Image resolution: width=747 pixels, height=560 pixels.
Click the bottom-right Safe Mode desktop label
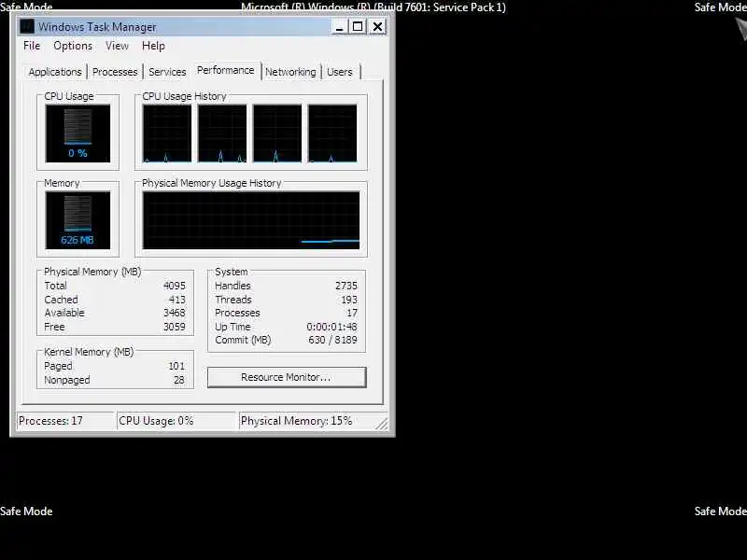click(720, 511)
